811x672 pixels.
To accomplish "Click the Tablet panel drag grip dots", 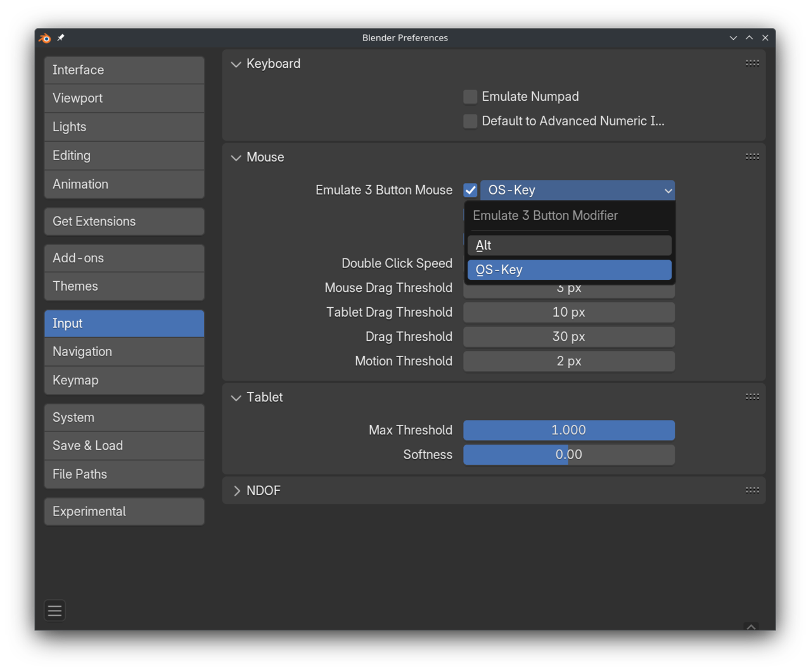I will [x=752, y=396].
